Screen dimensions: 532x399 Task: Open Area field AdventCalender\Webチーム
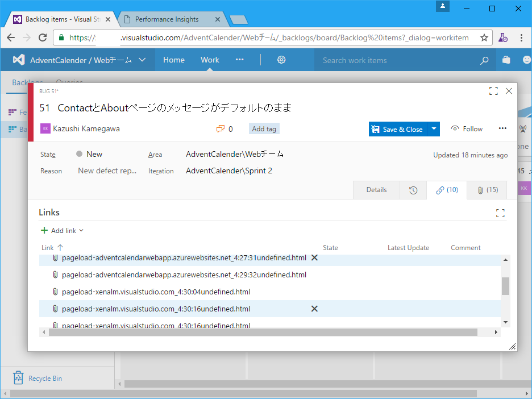(x=234, y=155)
